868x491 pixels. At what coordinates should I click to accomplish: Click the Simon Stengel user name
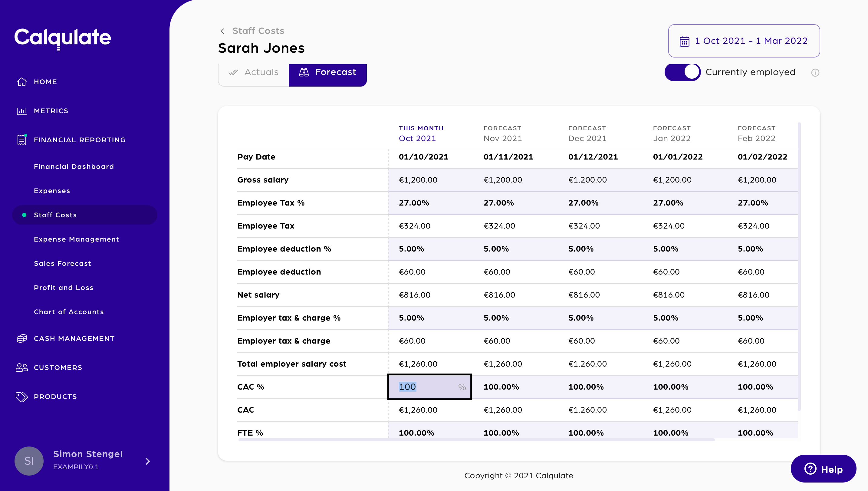(88, 454)
